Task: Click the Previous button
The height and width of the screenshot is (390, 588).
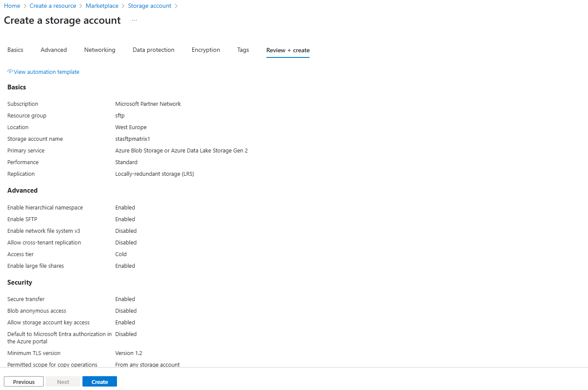Action: click(x=24, y=382)
